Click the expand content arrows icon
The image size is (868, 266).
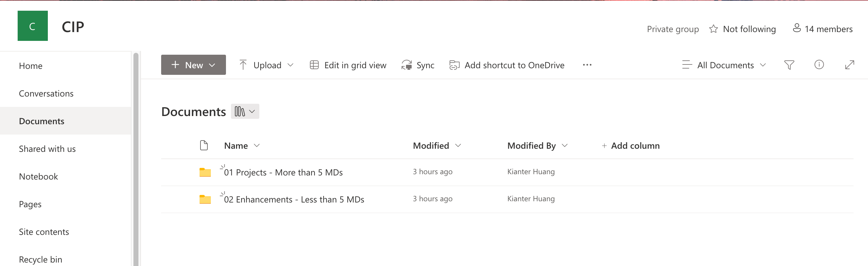click(x=849, y=65)
